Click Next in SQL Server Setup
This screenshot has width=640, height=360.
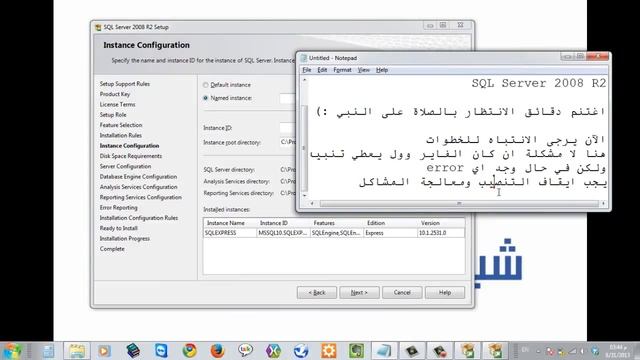coord(359,293)
